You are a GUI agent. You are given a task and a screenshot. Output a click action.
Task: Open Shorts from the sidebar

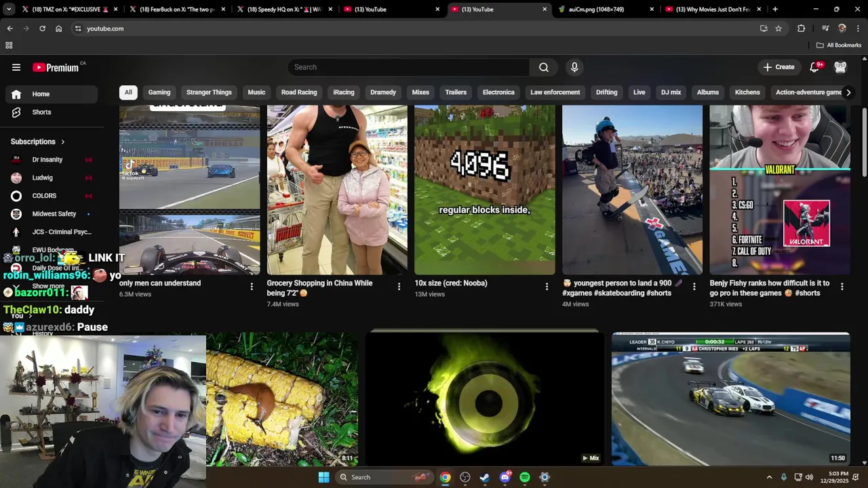pyautogui.click(x=52, y=112)
